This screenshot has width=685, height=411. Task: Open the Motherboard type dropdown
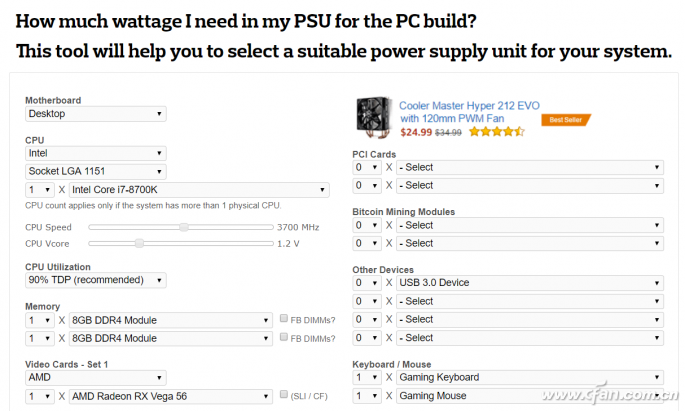point(96,114)
